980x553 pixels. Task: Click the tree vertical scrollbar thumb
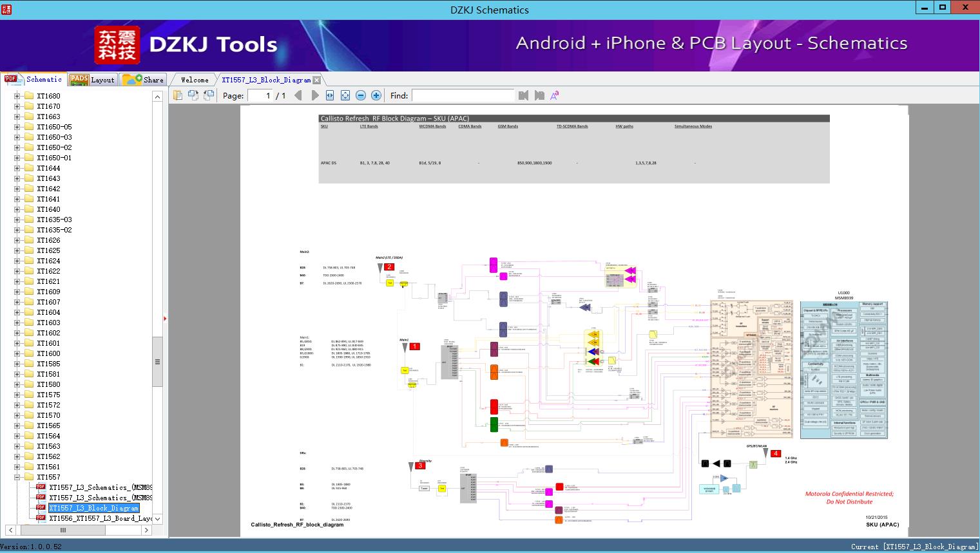click(157, 362)
